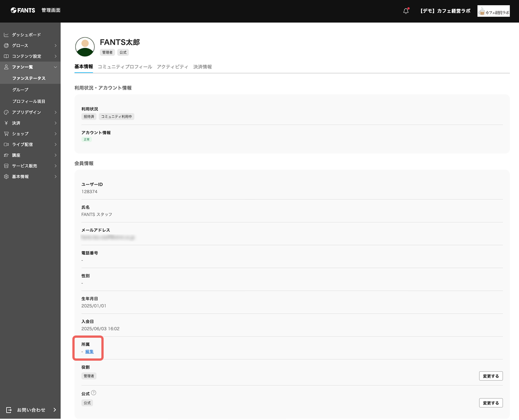
Task: Click the FANTS太郎 heading
Action: coord(120,42)
